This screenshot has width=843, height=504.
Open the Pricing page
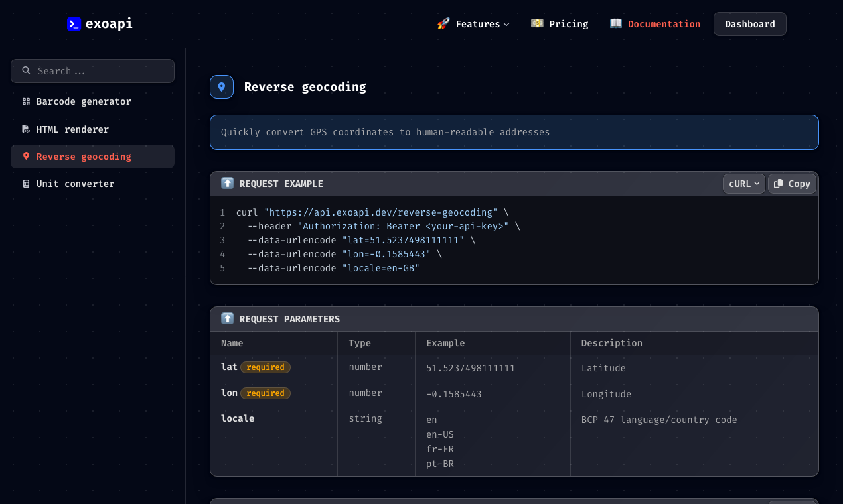[560, 24]
